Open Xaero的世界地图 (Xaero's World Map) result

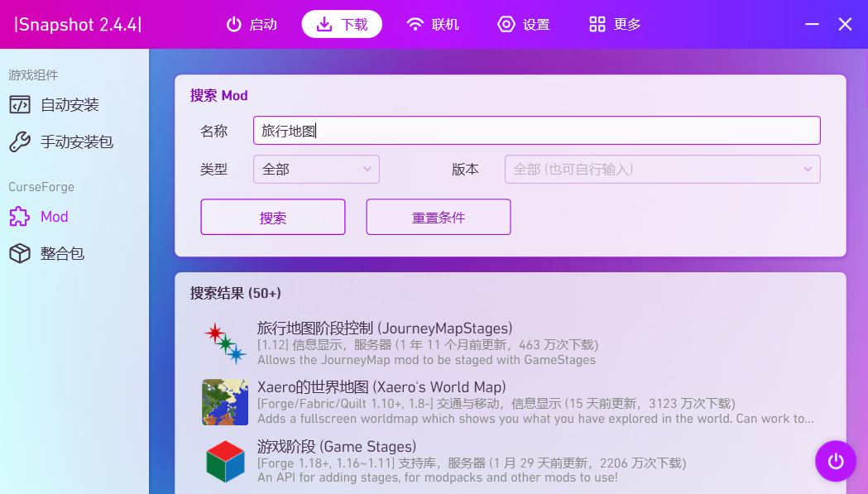click(510, 402)
